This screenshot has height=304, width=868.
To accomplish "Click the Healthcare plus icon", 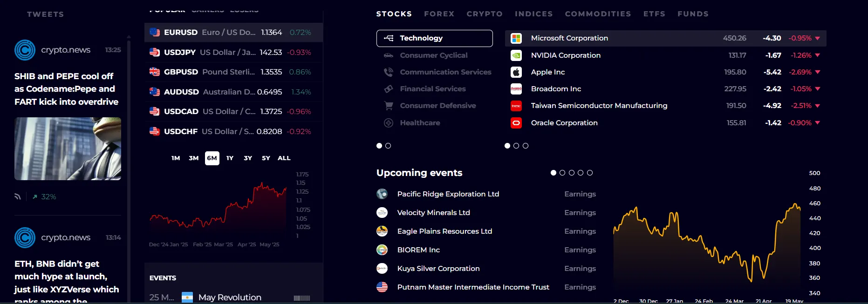I will pyautogui.click(x=389, y=123).
